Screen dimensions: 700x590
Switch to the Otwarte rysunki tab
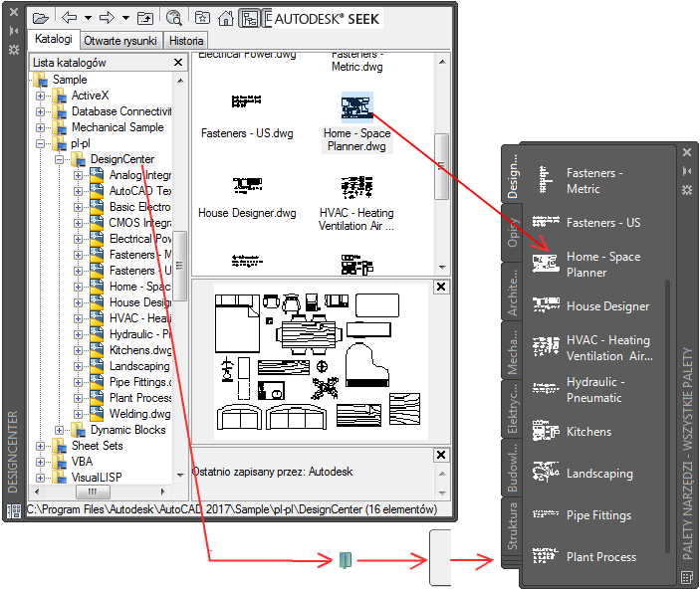coord(120,41)
